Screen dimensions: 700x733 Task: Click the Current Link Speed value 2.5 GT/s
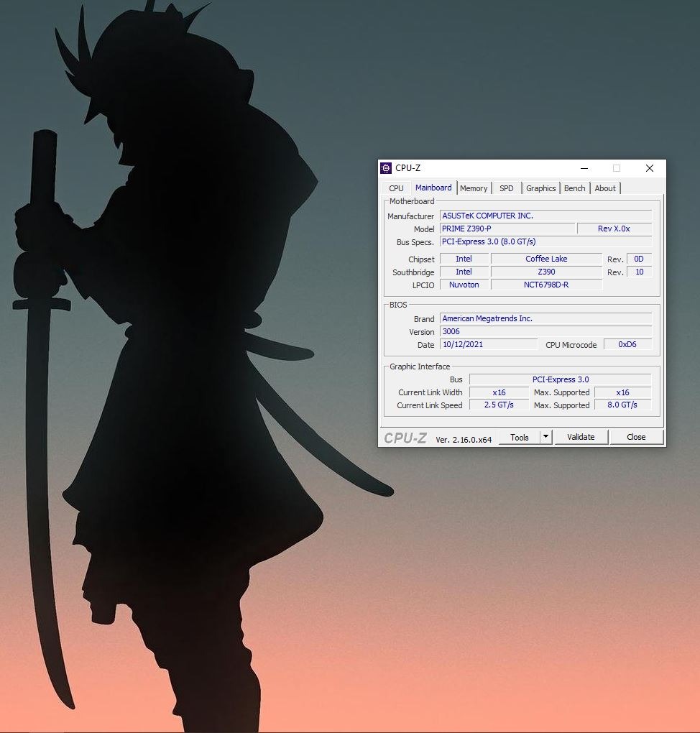(499, 405)
